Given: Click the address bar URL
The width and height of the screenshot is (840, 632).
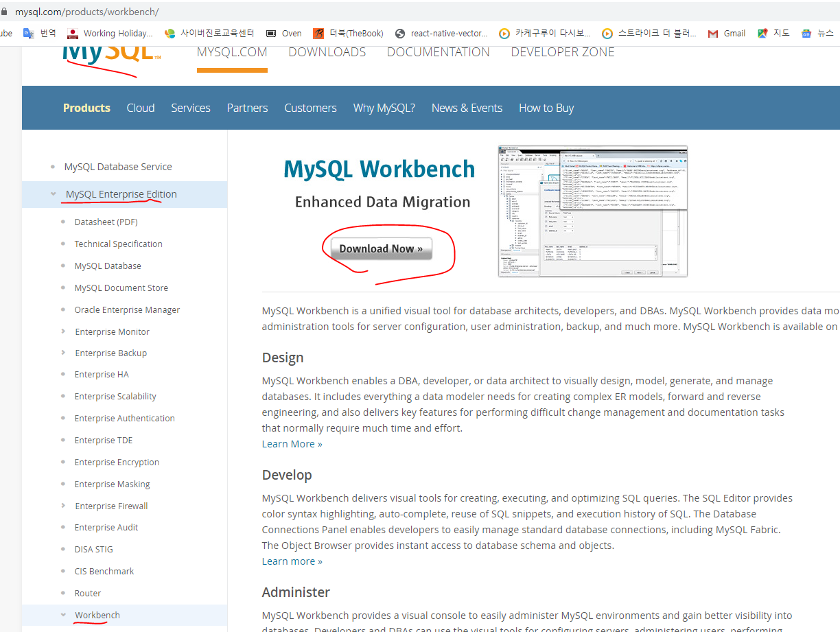Looking at the screenshot, I should 86,12.
